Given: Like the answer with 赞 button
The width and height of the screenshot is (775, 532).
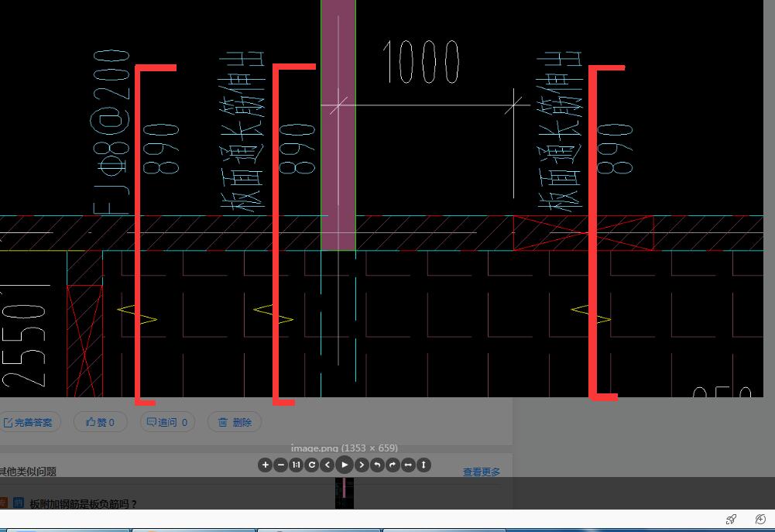Looking at the screenshot, I should click(101, 422).
